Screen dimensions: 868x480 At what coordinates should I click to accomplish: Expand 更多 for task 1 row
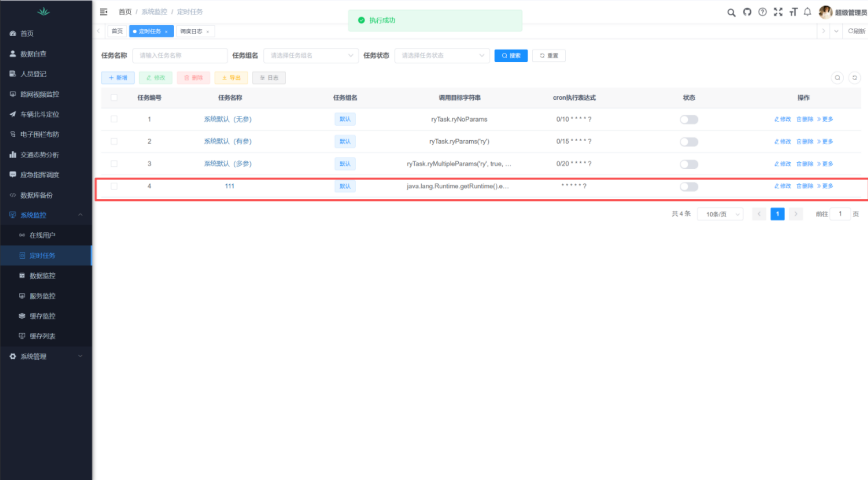[825, 119]
